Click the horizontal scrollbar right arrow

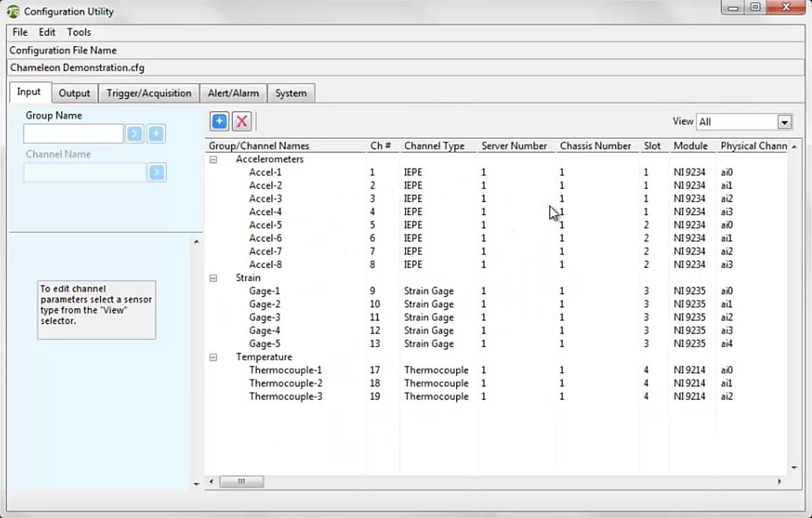(779, 482)
